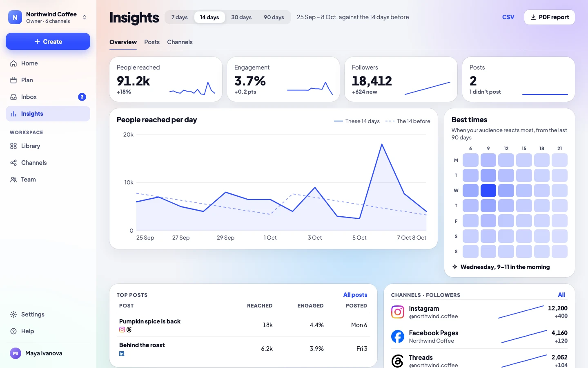Click the Facebook Pages channel logo
Image resolution: width=588 pixels, height=368 pixels.
398,337
